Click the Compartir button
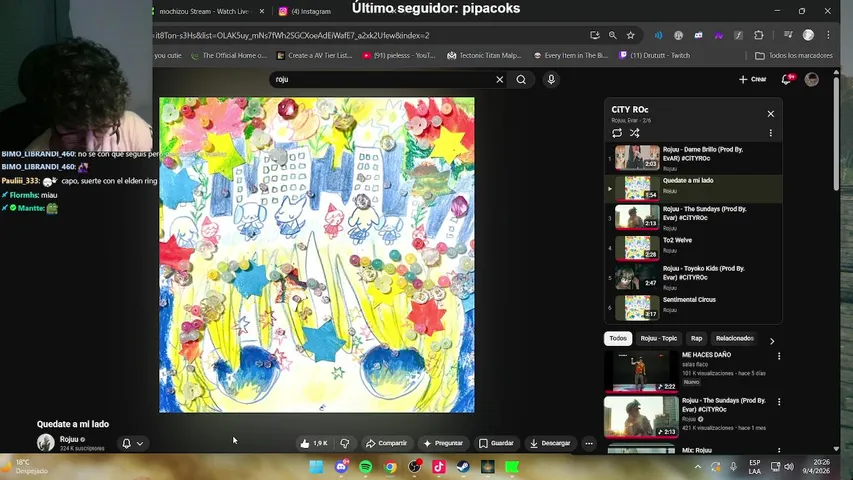The height and width of the screenshot is (480, 853). (386, 444)
